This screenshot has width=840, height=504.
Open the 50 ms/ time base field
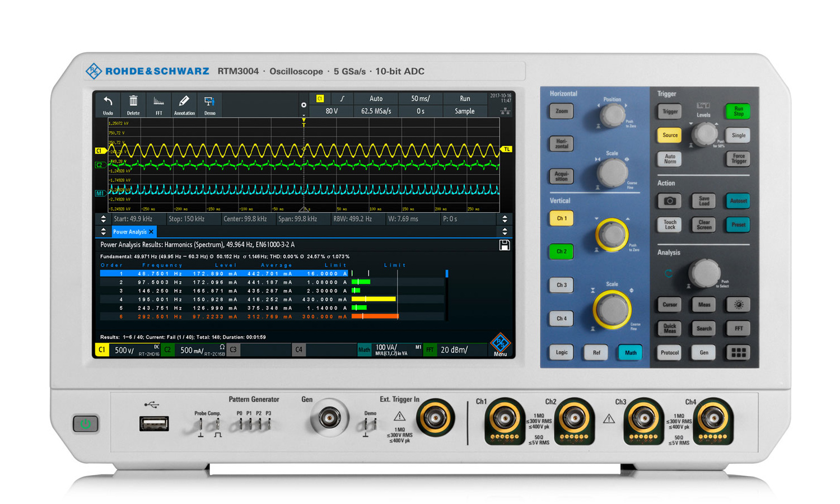click(x=421, y=99)
